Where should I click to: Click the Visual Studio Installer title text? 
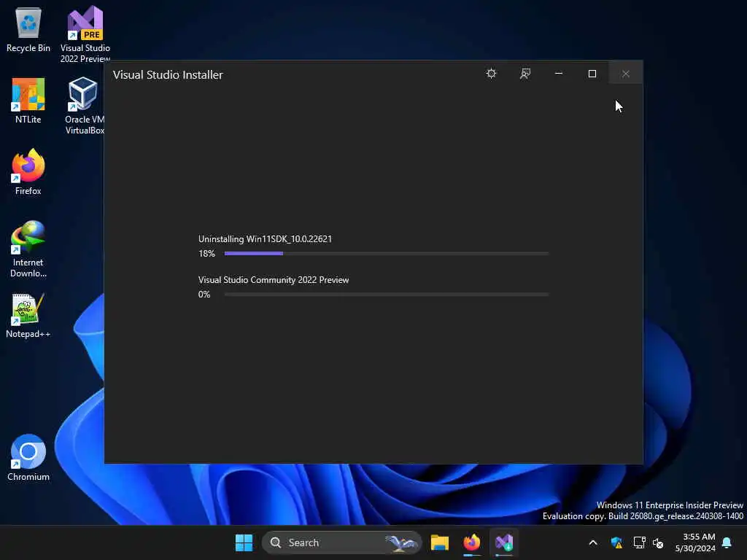click(168, 75)
